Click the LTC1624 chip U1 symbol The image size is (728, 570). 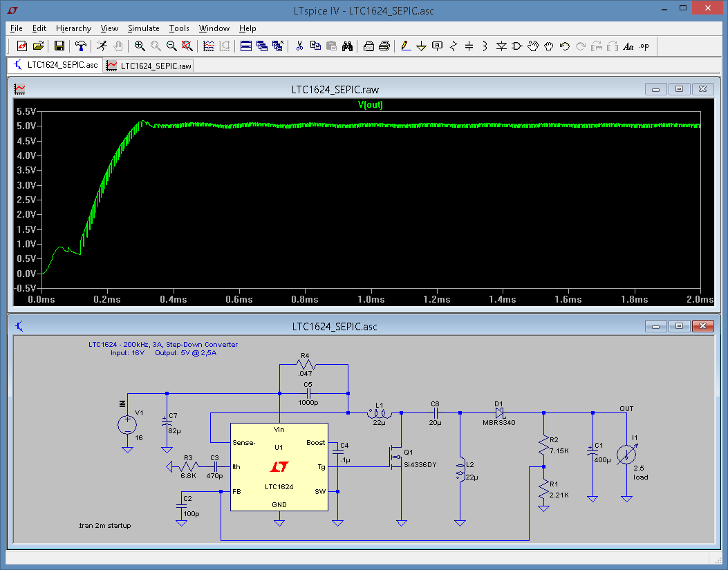pyautogui.click(x=279, y=467)
